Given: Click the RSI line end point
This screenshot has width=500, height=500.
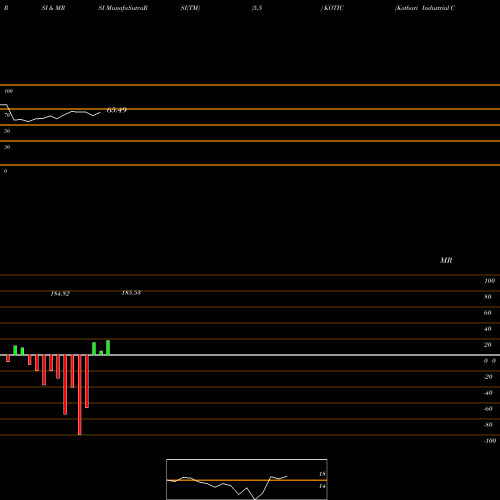Looking at the screenshot, I should click(100, 112).
